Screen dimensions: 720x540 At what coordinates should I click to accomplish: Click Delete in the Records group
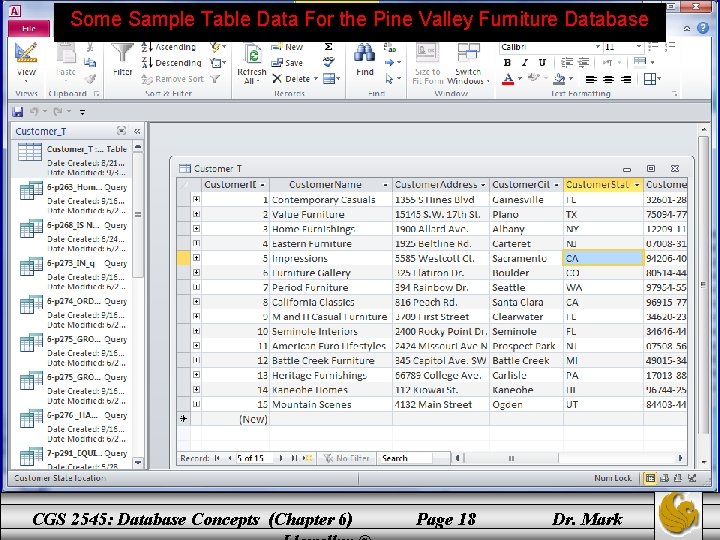coord(295,79)
